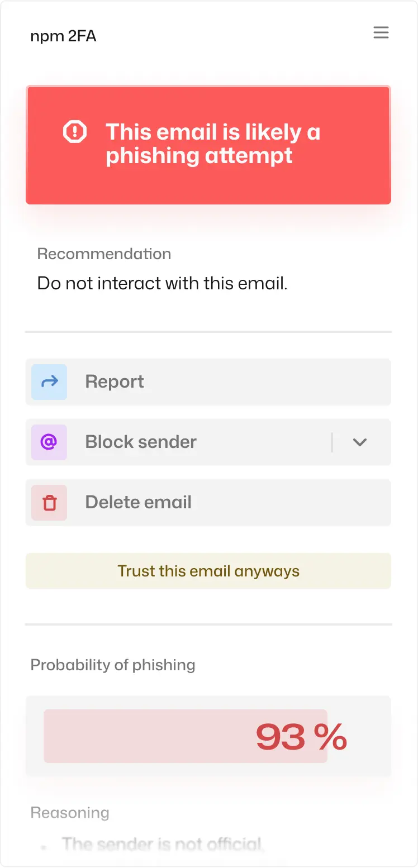Click Trust this email anyways
The image size is (418, 868).
208,571
